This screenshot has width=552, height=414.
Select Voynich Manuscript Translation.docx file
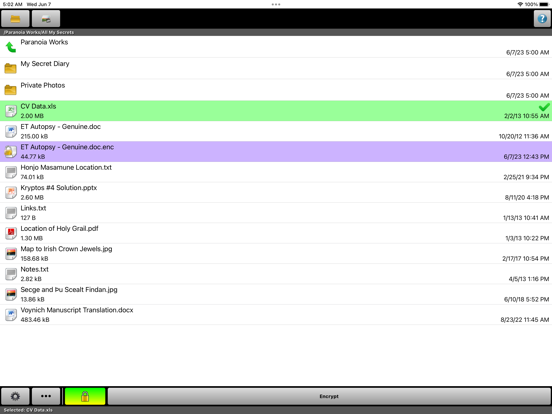coord(276,315)
